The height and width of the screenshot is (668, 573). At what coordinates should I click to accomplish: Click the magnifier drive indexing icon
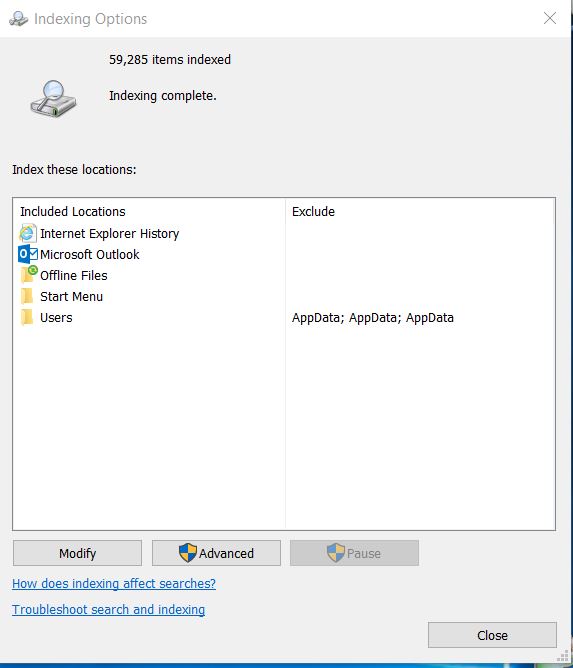(53, 99)
